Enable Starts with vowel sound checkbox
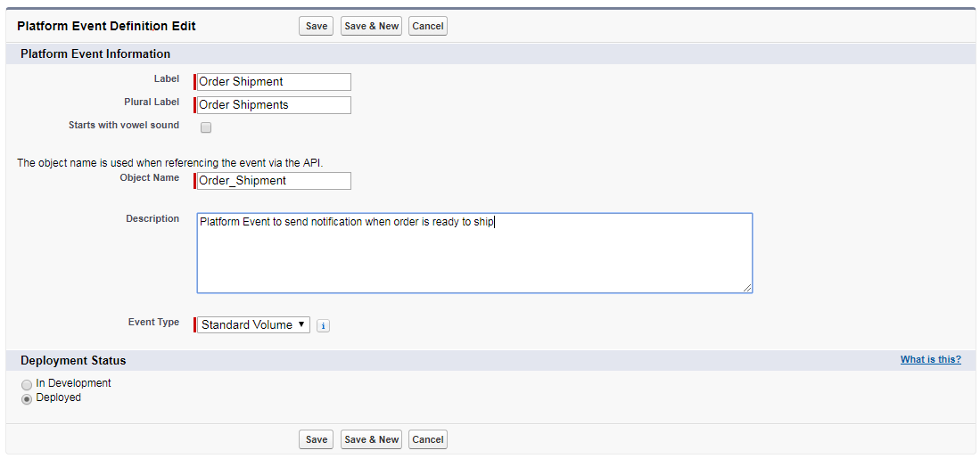This screenshot has height=467, width=980. (206, 128)
